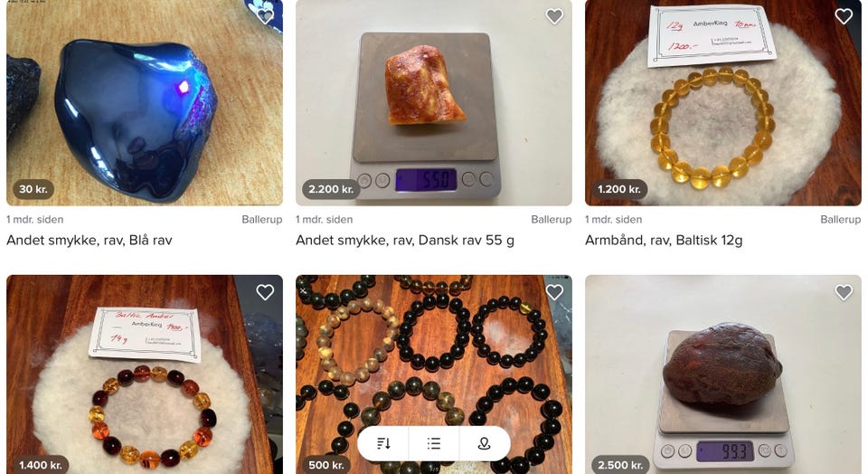Open 'Andet smykke, rav, Dansk rav 55 g' title

pyautogui.click(x=405, y=241)
